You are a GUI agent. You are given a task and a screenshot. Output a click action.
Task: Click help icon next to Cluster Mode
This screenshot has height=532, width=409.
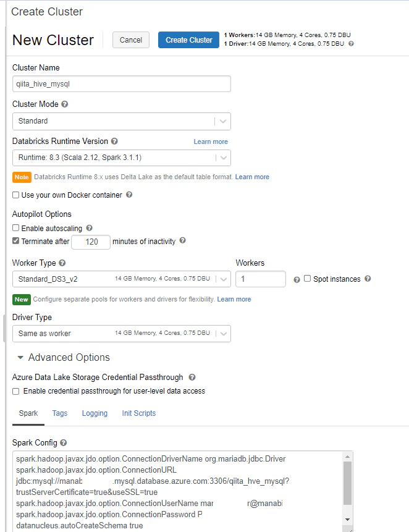(65, 104)
